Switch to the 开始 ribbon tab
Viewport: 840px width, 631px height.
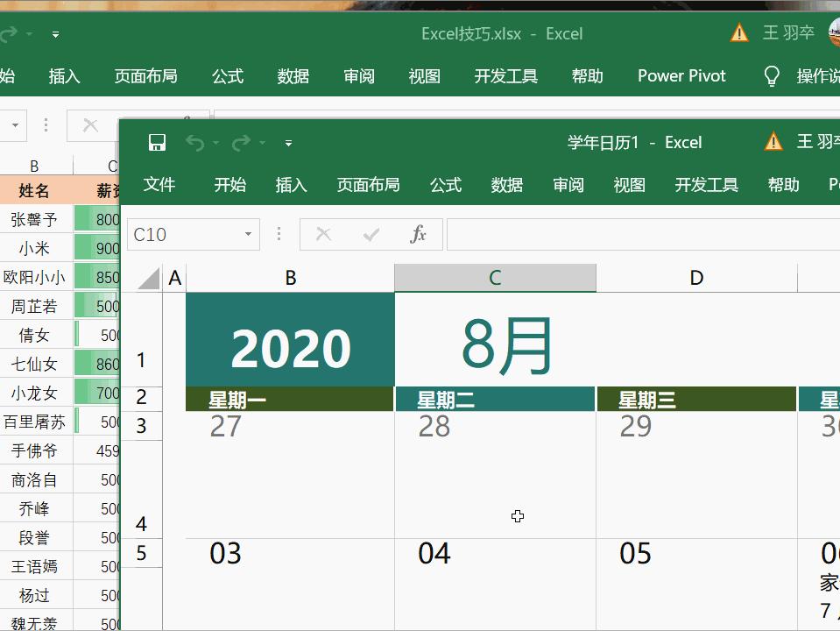coord(229,185)
